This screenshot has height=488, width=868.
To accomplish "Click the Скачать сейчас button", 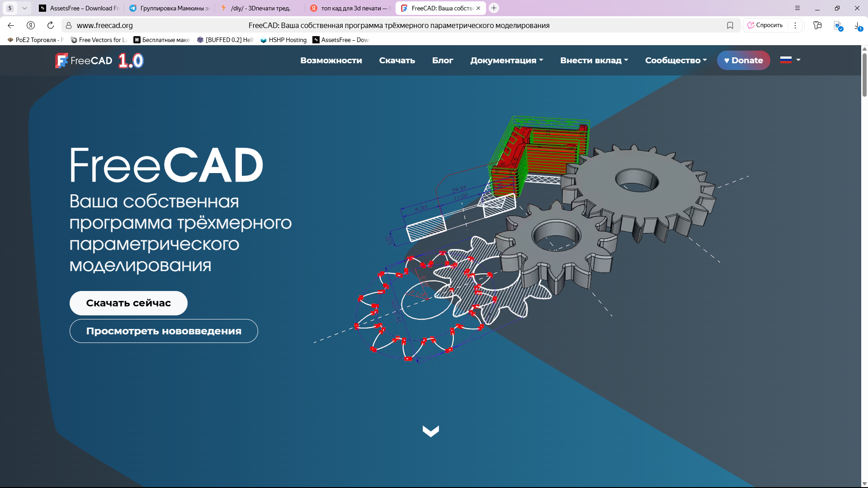I will point(128,303).
